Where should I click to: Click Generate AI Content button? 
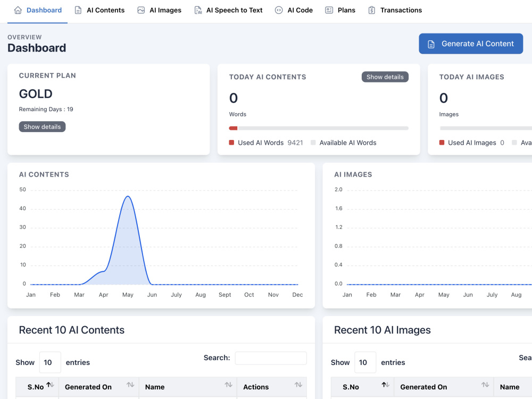[x=471, y=44]
